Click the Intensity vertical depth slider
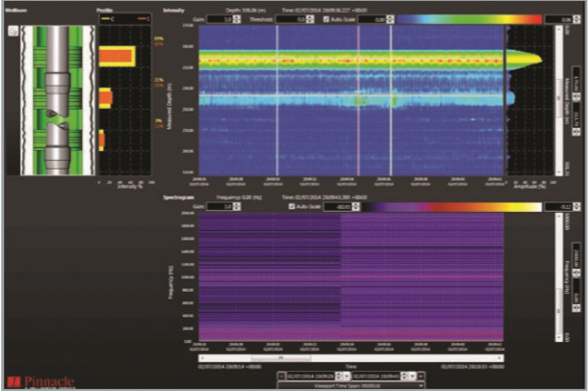The width and height of the screenshot is (588, 391). point(569,96)
